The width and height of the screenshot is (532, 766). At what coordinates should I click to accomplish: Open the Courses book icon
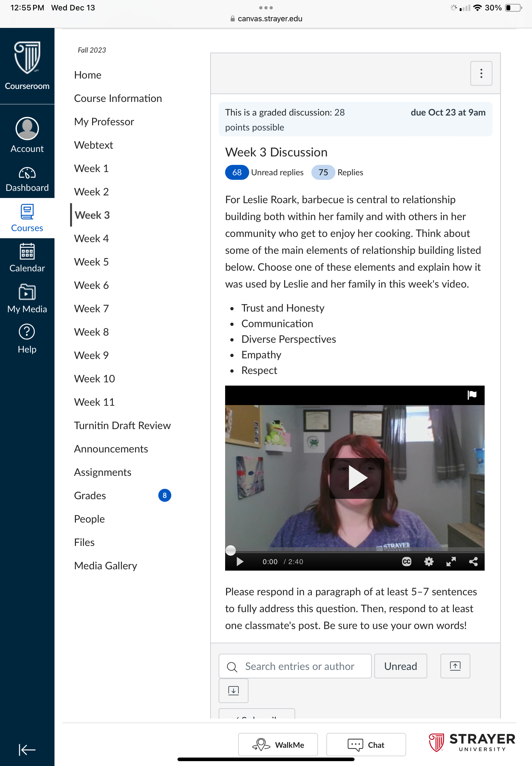(x=27, y=212)
